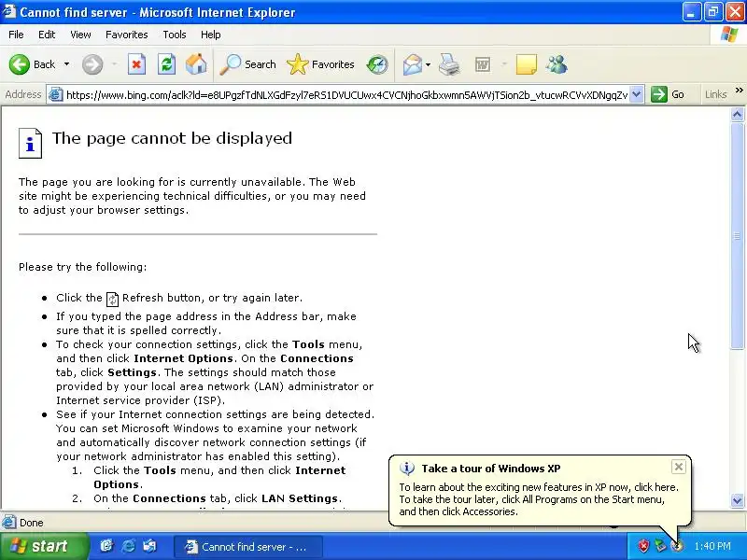Click the vertical scrollbar thumb

click(x=737, y=236)
